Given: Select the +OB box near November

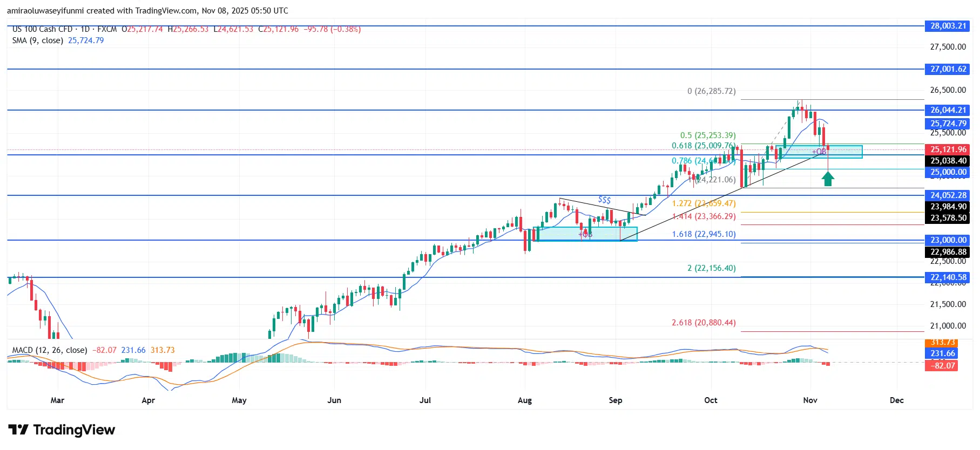Looking at the screenshot, I should [821, 152].
